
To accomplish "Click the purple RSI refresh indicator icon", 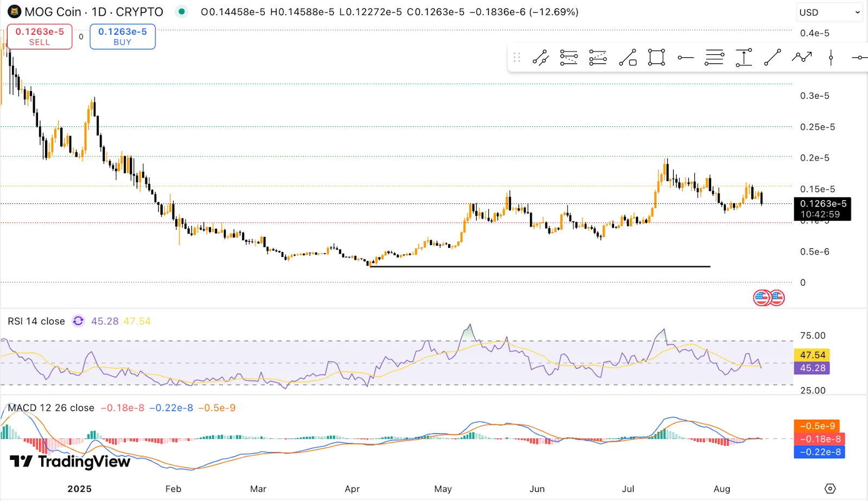I will pyautogui.click(x=78, y=321).
